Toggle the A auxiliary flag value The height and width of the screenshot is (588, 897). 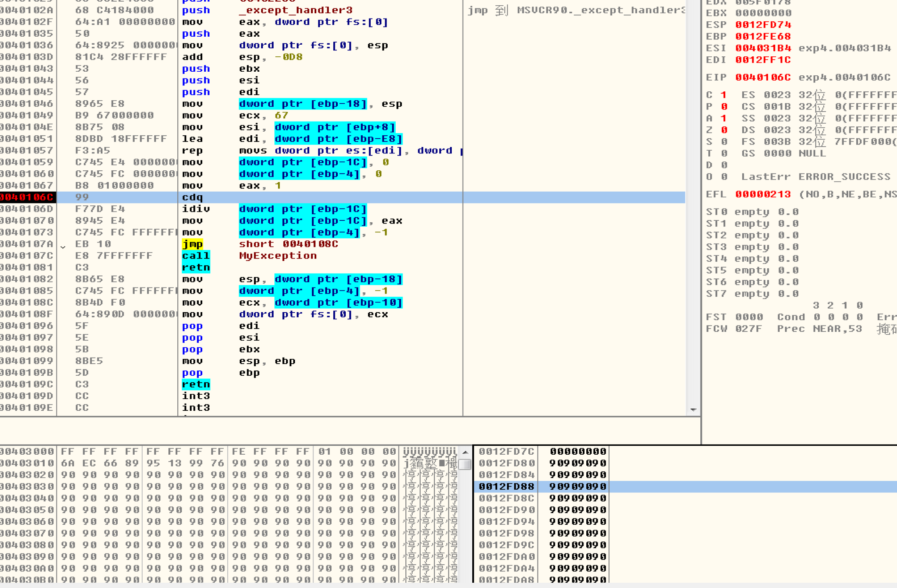[x=724, y=118]
